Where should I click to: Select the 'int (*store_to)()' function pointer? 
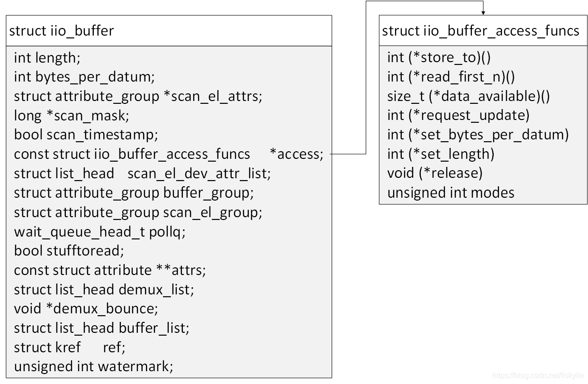pos(439,57)
